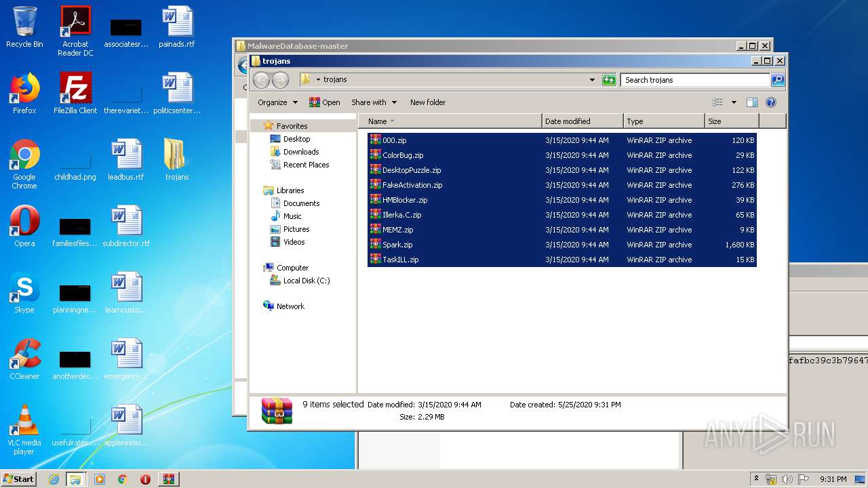Select ColorBug.zip file

562,155
